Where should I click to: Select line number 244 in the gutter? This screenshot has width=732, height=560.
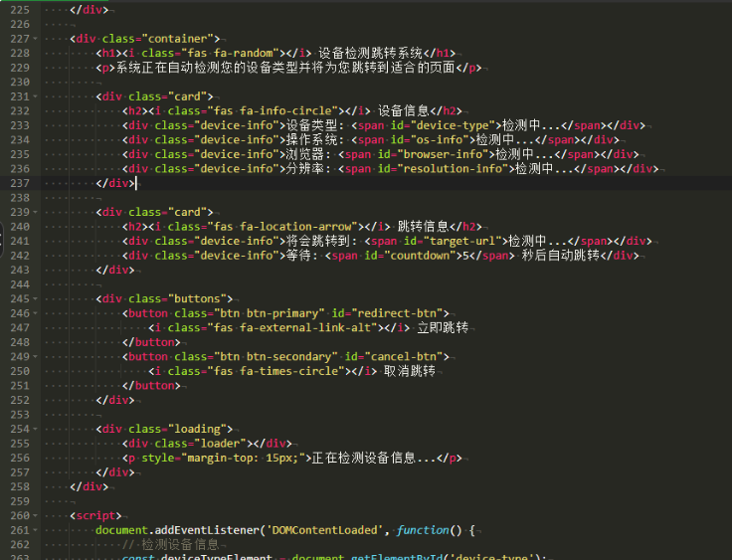[20, 284]
